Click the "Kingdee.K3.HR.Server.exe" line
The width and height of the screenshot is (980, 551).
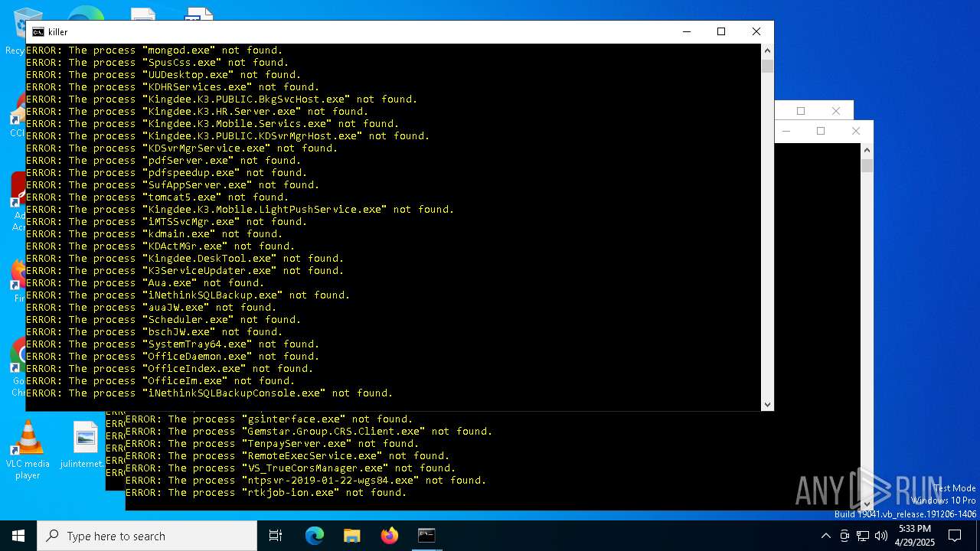click(197, 112)
